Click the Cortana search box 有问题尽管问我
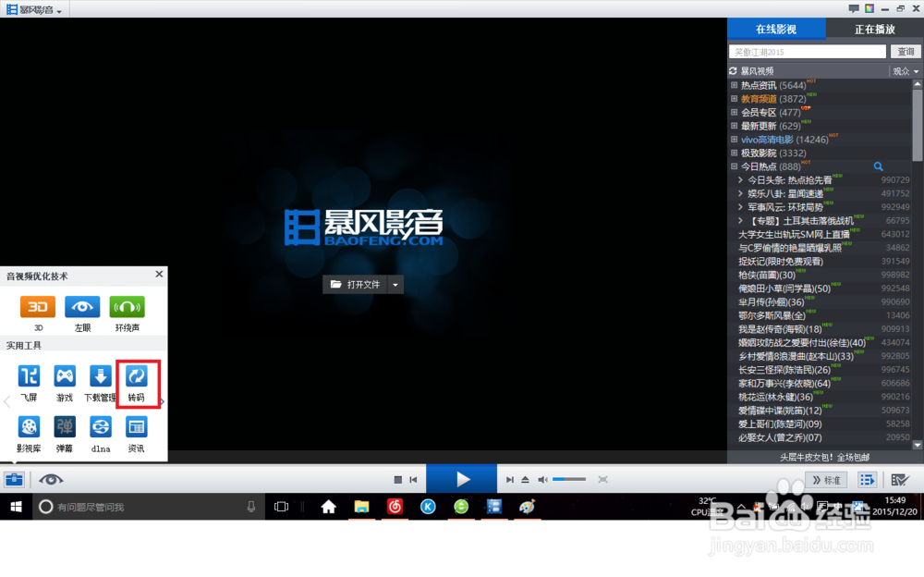Viewport: 924px width, 577px height. click(147, 507)
